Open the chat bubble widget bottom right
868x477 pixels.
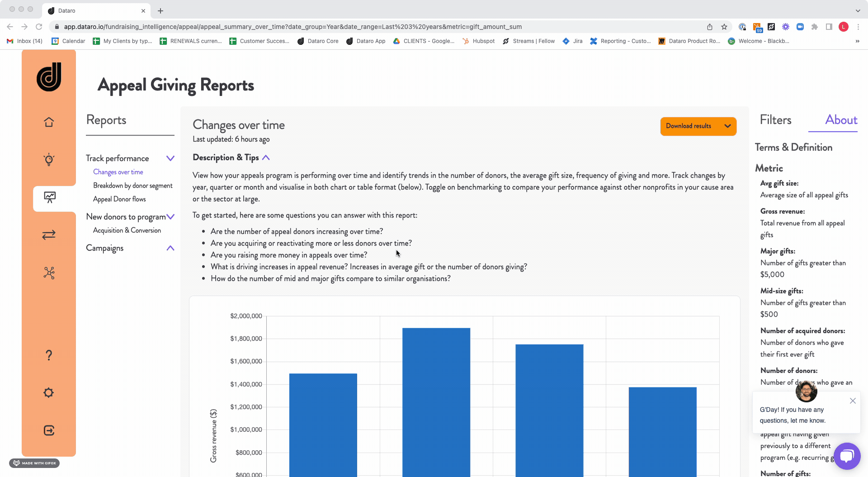[847, 456]
